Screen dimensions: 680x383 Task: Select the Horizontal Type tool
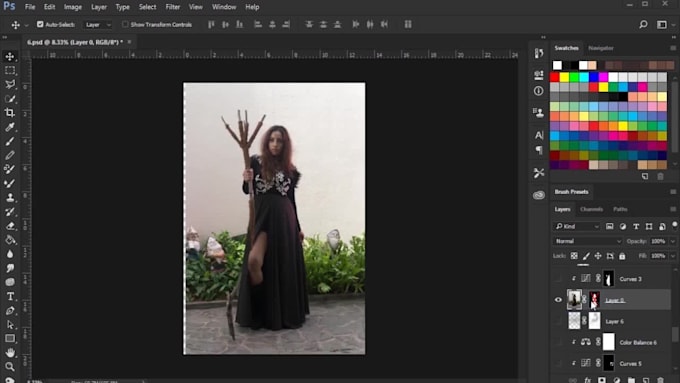10,296
